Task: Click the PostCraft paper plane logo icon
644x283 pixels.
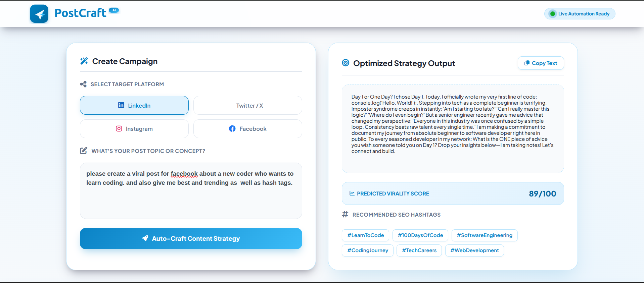Action: pyautogui.click(x=39, y=14)
